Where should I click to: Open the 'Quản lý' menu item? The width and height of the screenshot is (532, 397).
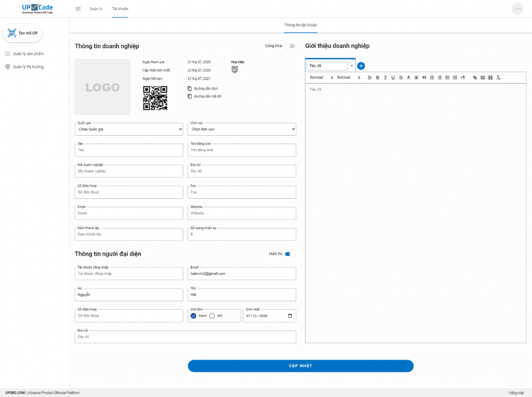click(x=97, y=8)
